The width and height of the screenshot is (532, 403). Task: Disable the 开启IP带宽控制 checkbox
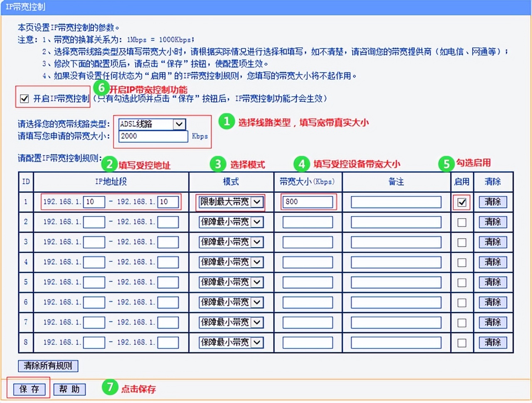click(24, 98)
